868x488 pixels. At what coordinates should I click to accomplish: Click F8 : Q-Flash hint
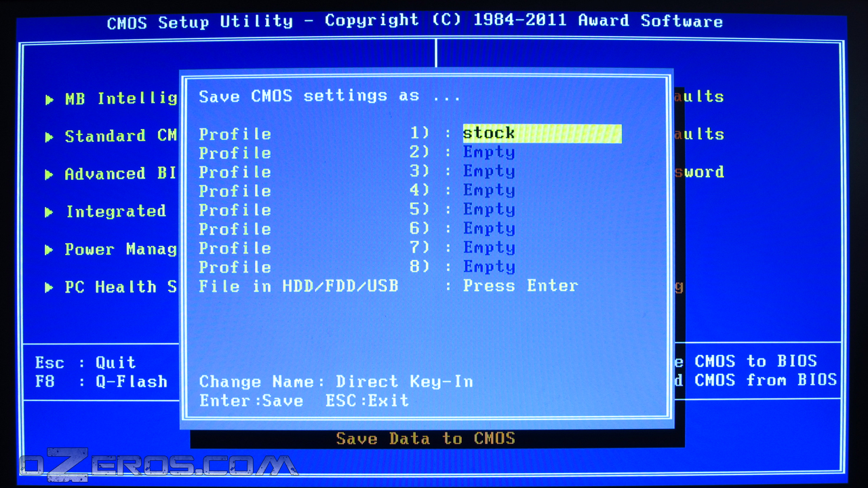pos(101,381)
